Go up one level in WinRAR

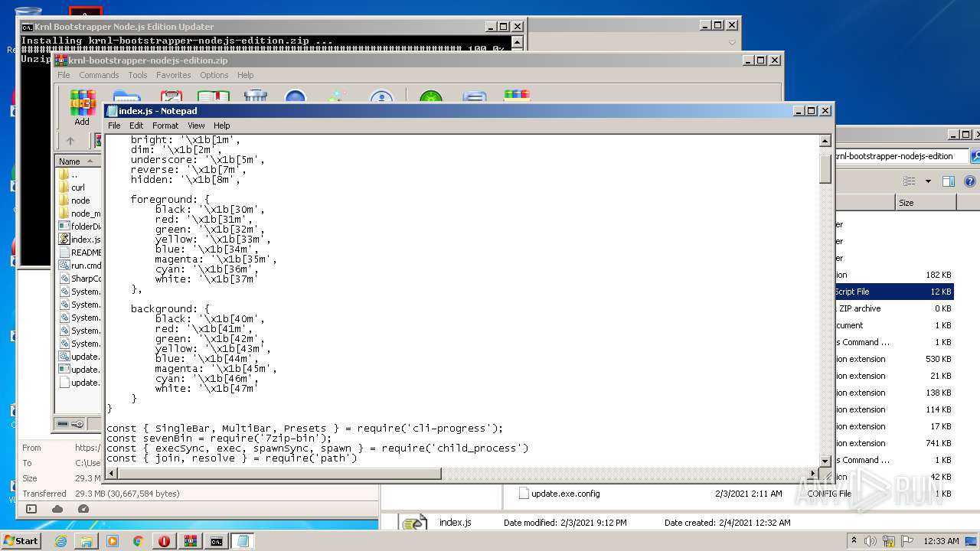point(70,141)
